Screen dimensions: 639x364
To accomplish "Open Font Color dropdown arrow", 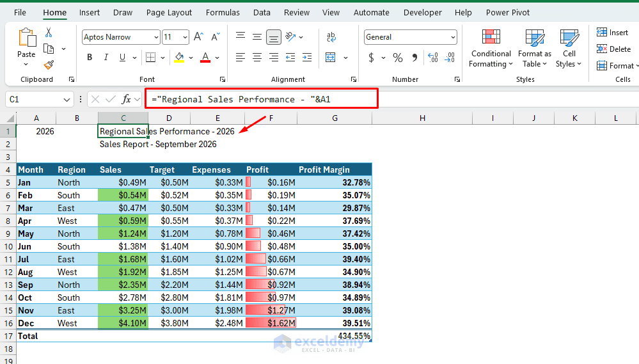I will point(217,58).
